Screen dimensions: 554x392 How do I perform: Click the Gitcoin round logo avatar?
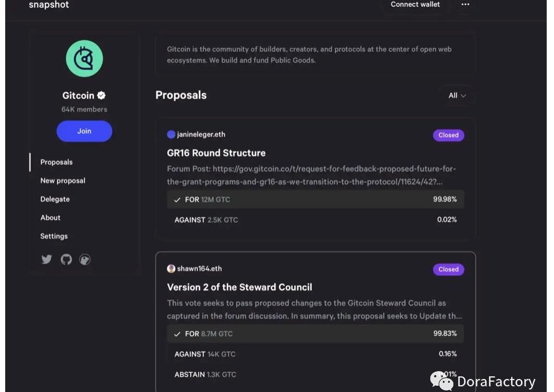[85, 59]
